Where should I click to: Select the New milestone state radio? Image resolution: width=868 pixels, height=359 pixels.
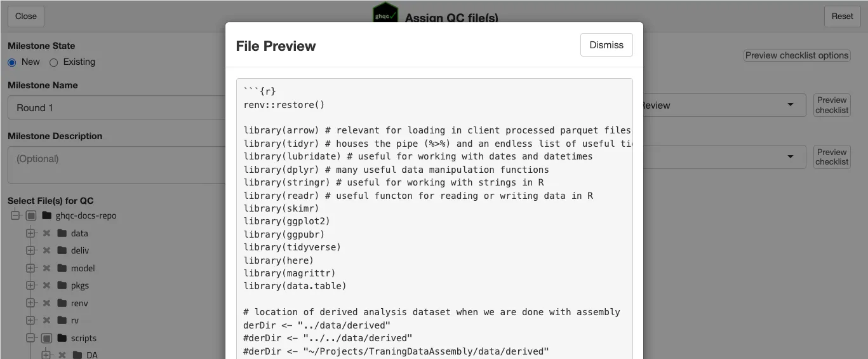pos(12,62)
